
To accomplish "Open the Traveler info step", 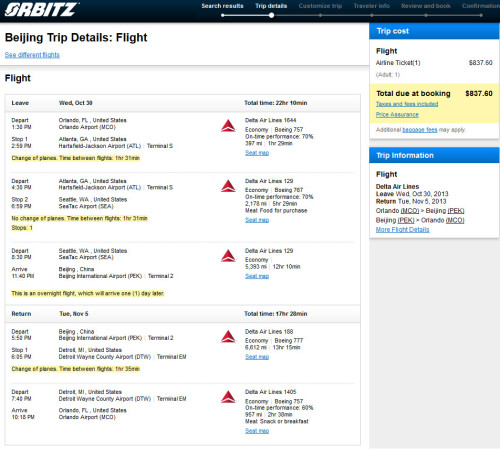I will pyautogui.click(x=372, y=6).
